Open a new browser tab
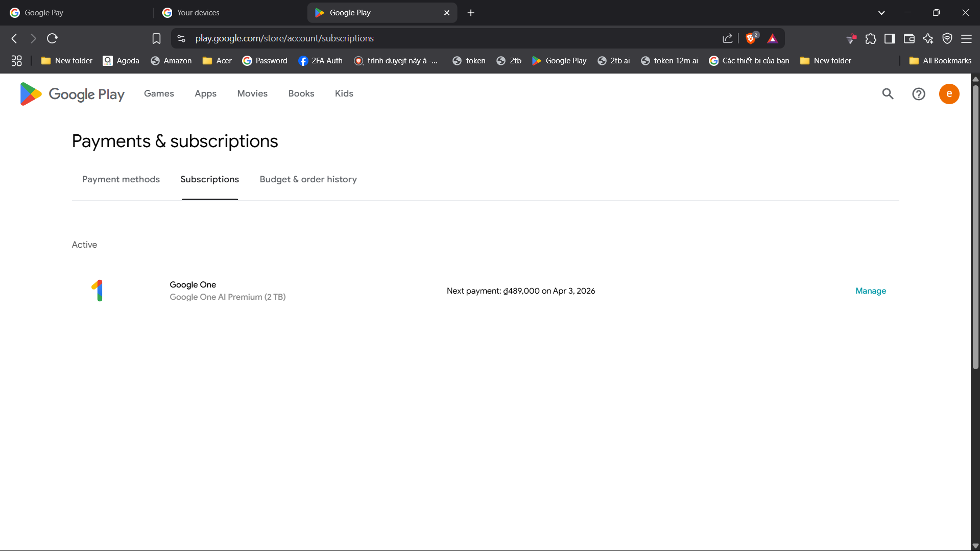980x551 pixels. 471,13
